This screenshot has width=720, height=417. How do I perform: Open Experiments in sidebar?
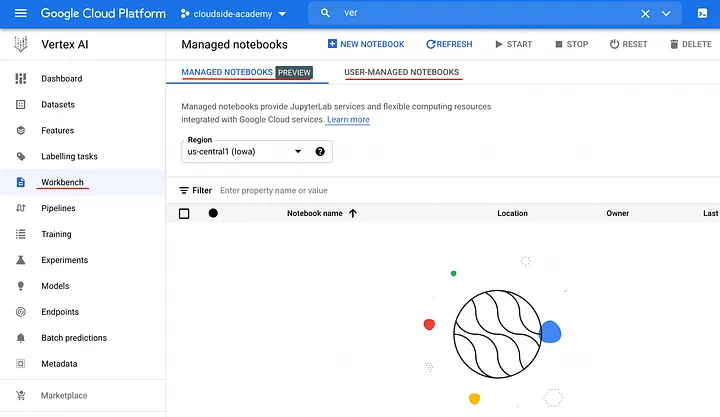[x=65, y=260]
